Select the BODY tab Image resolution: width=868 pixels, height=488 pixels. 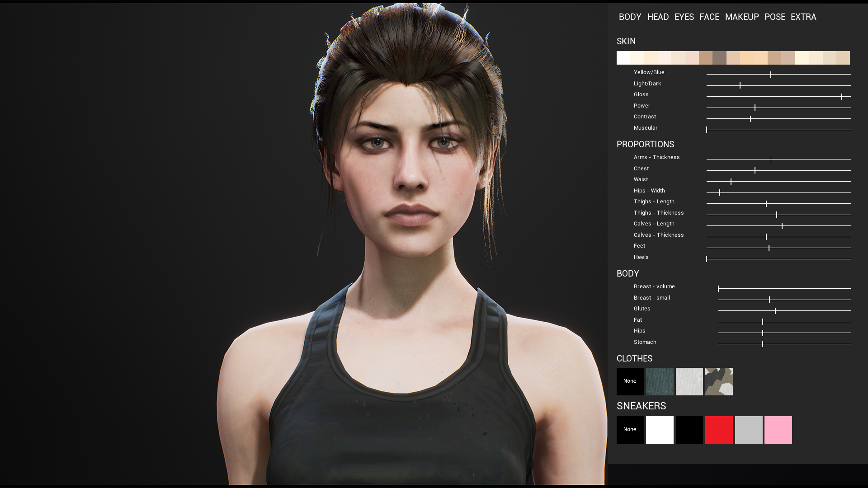tap(629, 17)
